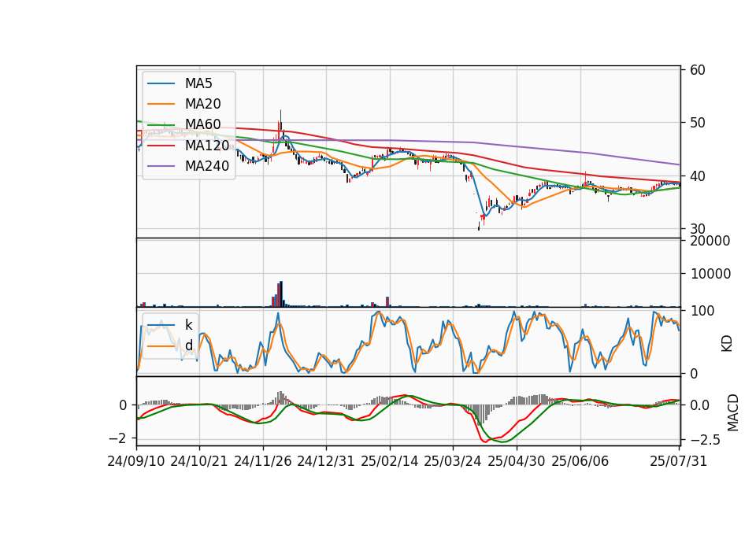The image size is (756, 543).
Task: Click the 25/07/31 date axis label
Action: pyautogui.click(x=678, y=461)
